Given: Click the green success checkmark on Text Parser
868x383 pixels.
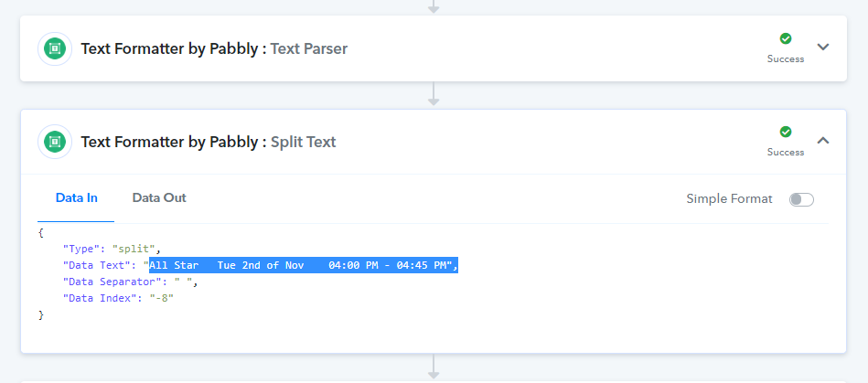Looking at the screenshot, I should click(x=786, y=38).
